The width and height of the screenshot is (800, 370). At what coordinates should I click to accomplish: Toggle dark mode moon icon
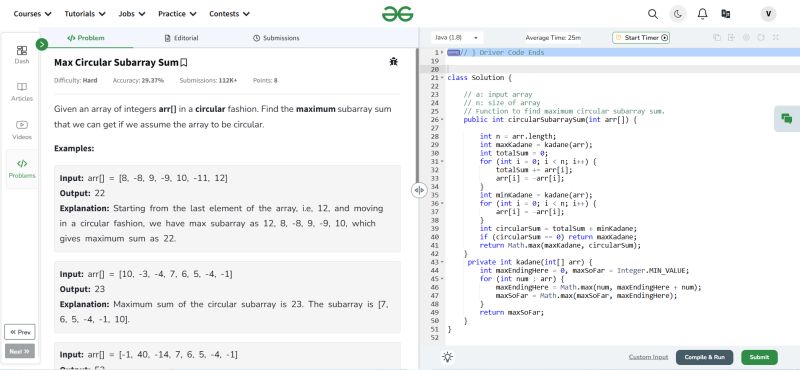click(x=678, y=14)
